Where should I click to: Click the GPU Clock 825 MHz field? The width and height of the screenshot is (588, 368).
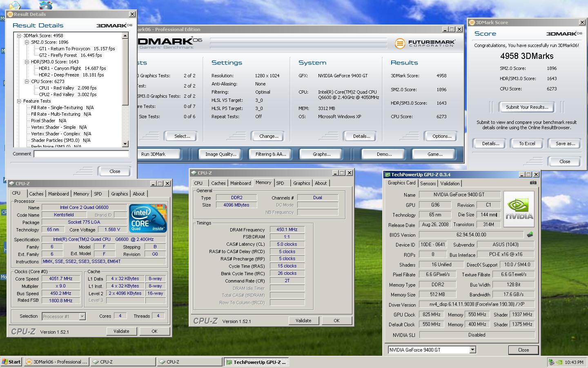pos(431,315)
